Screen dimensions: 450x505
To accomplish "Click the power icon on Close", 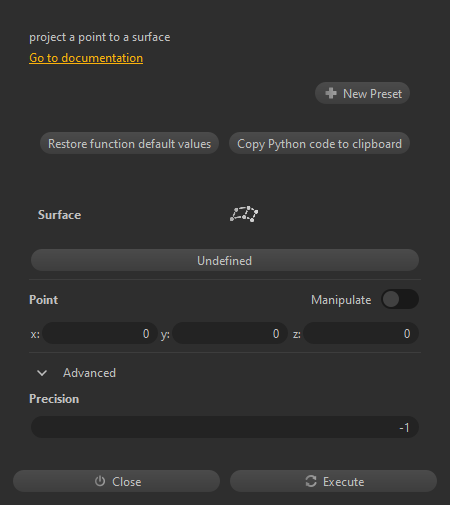I will 100,481.
